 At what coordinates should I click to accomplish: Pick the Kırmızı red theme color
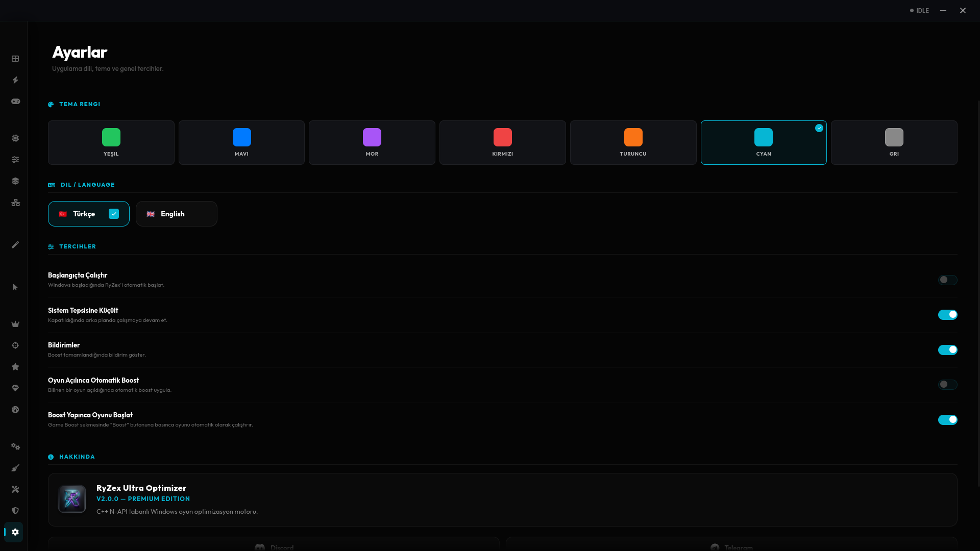pos(502,142)
